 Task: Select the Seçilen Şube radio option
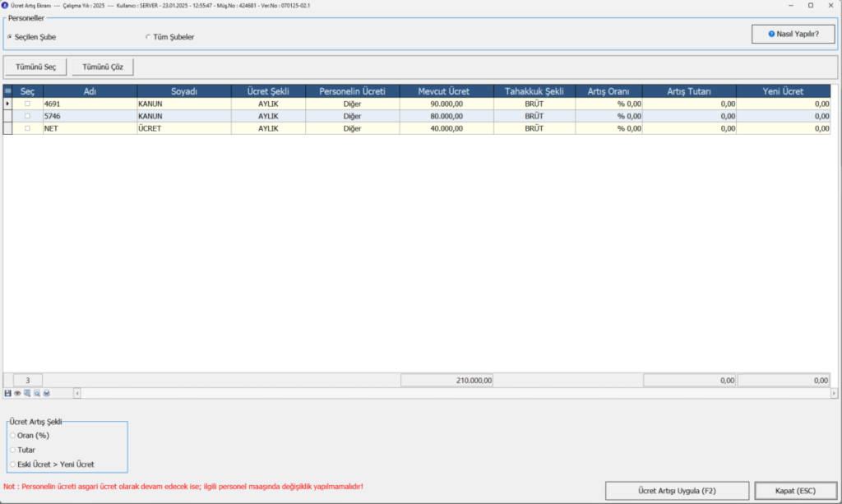(32, 37)
